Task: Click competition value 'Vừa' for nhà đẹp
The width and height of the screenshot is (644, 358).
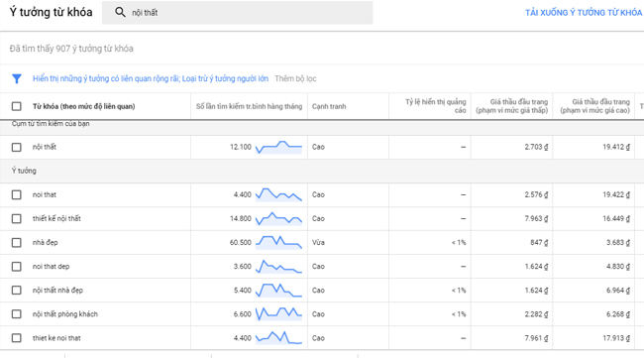Action: (318, 243)
